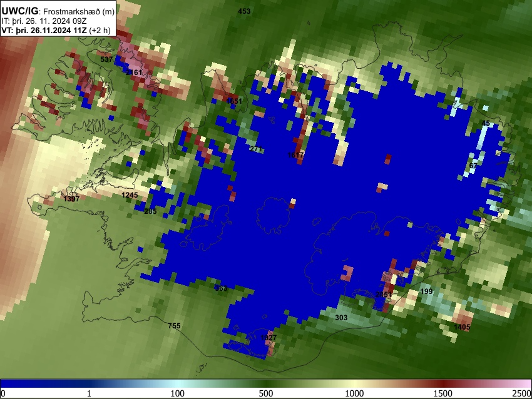Click the 'VT: þri. 26.11.2024 11Z (+2 h)' line
532x399 pixels.
click(56, 30)
